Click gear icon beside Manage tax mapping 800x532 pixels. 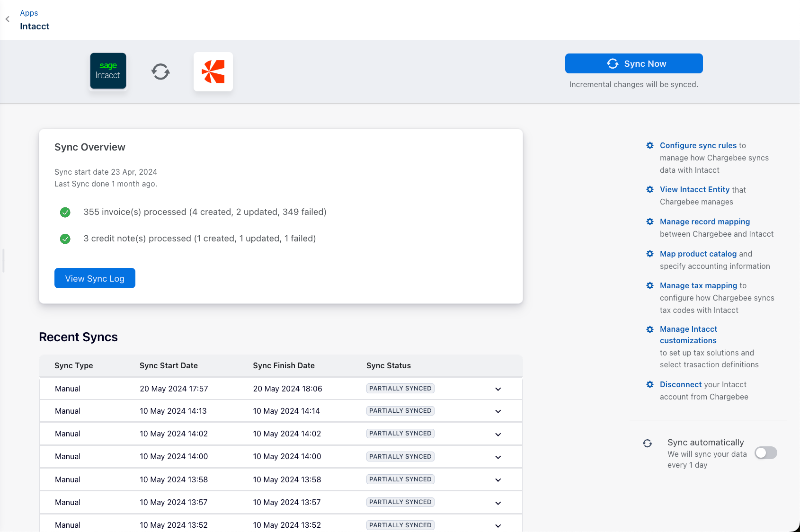click(650, 285)
